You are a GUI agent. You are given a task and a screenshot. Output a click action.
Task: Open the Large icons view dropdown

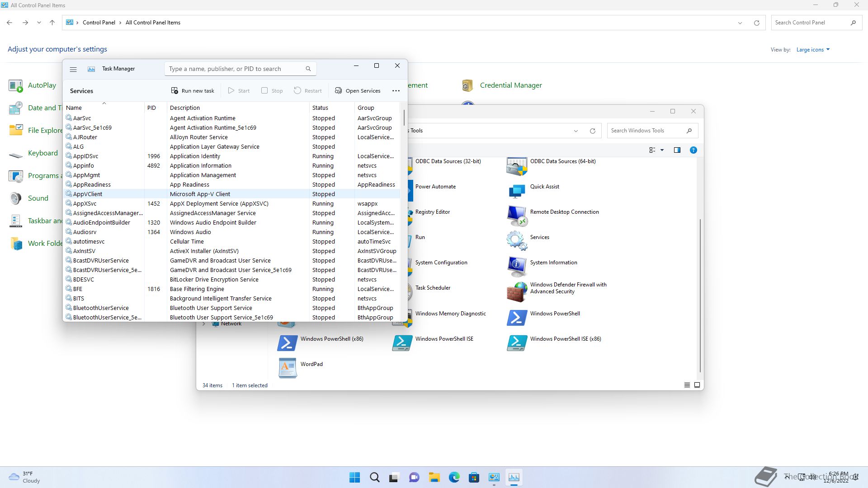point(813,50)
